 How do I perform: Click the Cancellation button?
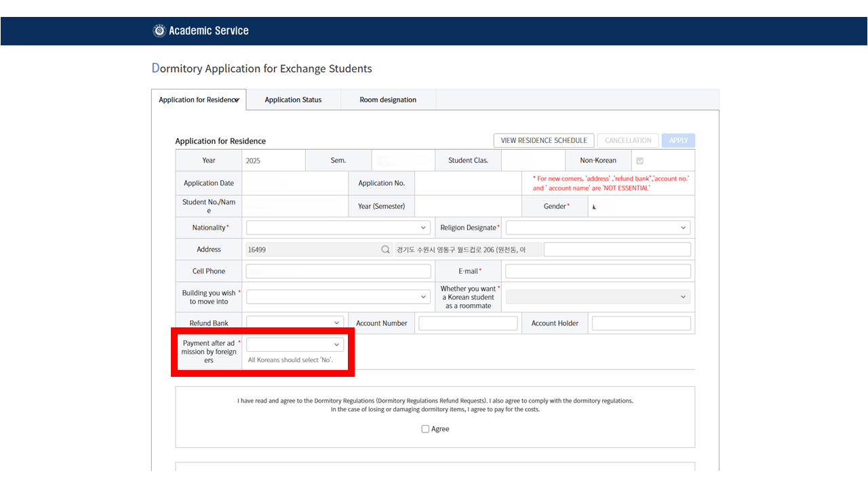point(627,140)
